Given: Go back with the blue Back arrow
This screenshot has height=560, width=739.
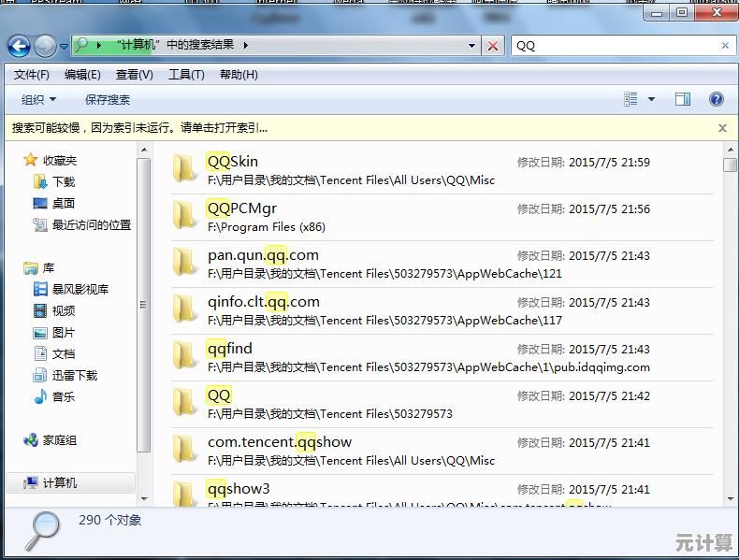Looking at the screenshot, I should tap(20, 46).
